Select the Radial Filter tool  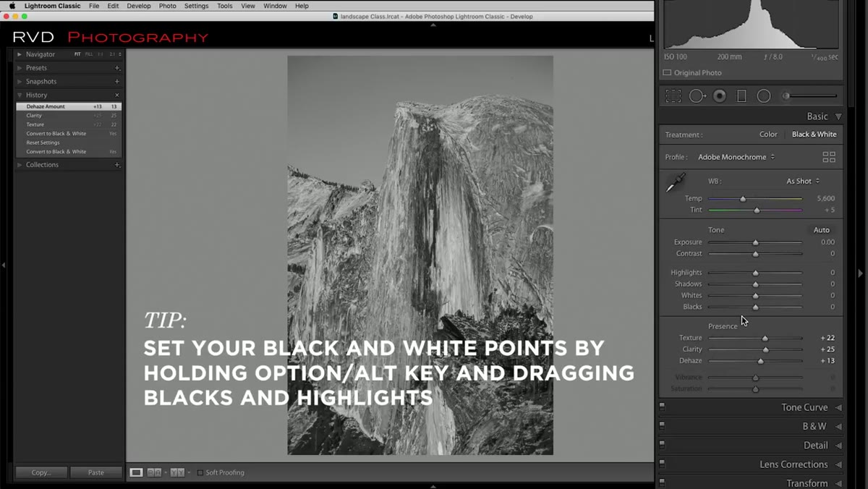click(764, 96)
